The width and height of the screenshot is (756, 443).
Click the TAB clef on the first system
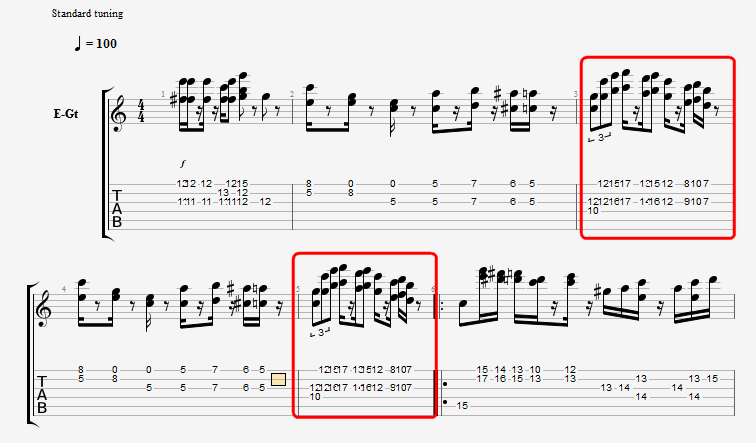pos(117,208)
